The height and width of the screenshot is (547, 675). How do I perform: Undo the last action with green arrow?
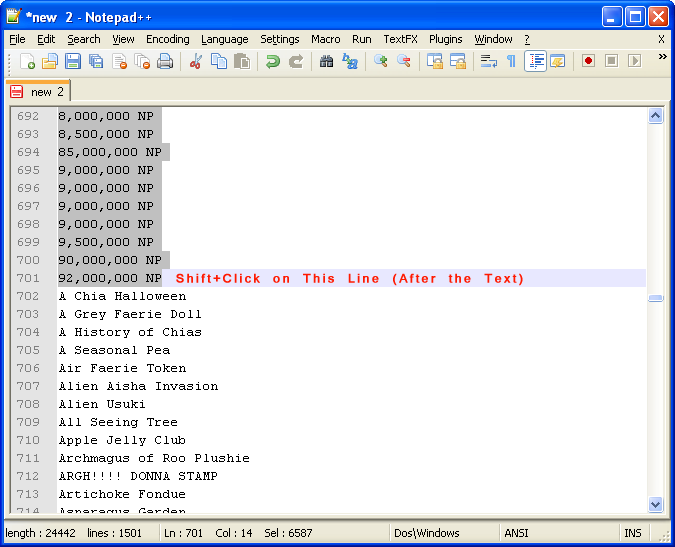tap(272, 61)
